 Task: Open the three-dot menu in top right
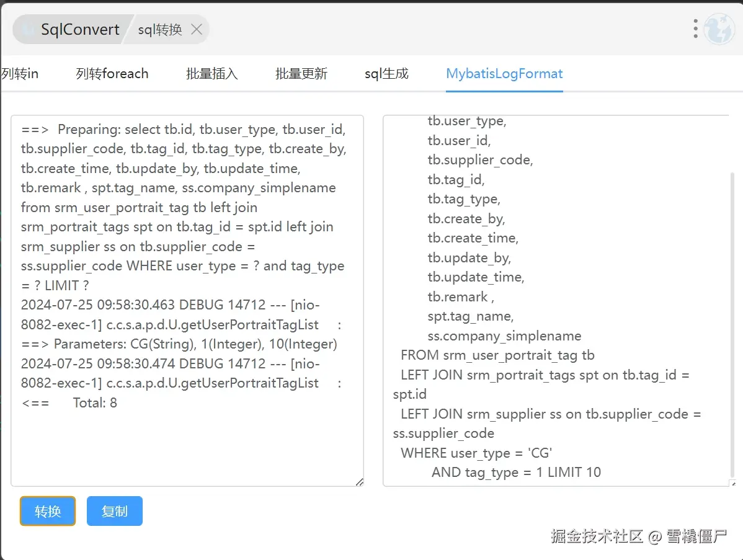pyautogui.click(x=695, y=29)
